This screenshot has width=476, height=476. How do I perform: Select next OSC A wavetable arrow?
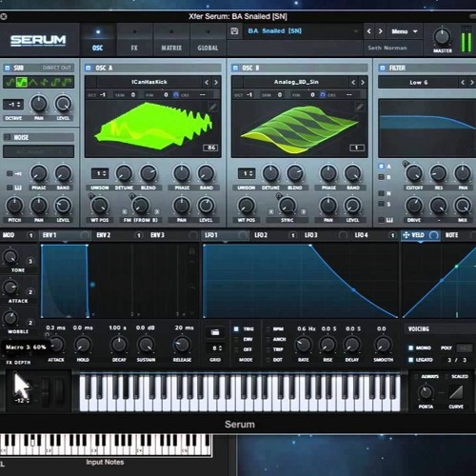216,82
